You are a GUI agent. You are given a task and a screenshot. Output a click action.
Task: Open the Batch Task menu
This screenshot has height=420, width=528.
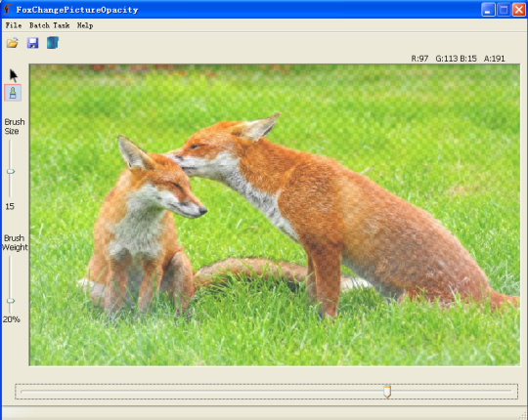[50, 25]
